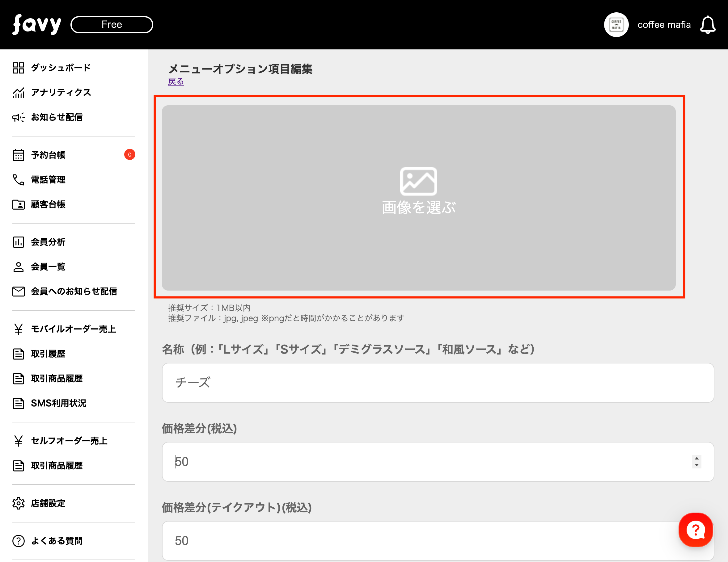Click the image placeholder icon in upload area
This screenshot has height=562, width=728.
tap(418, 181)
